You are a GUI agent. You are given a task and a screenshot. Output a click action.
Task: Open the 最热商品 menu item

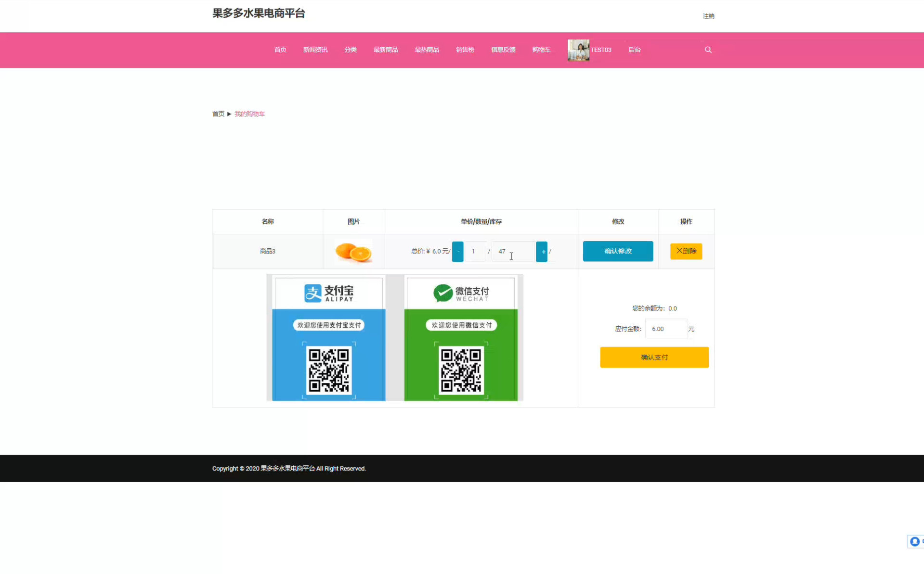tap(427, 50)
